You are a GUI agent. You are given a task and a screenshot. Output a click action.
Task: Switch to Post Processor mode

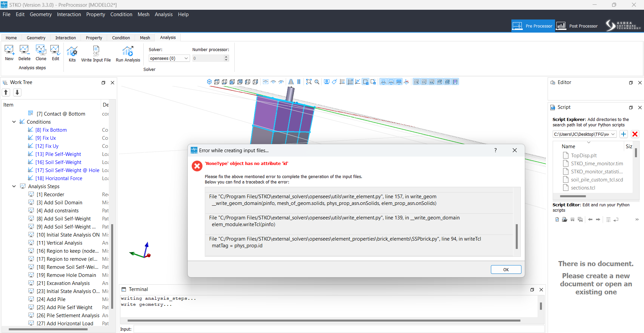click(x=577, y=26)
